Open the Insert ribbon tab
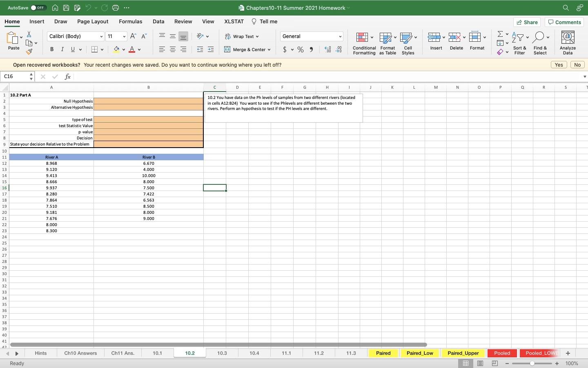588x368 pixels. [37, 22]
